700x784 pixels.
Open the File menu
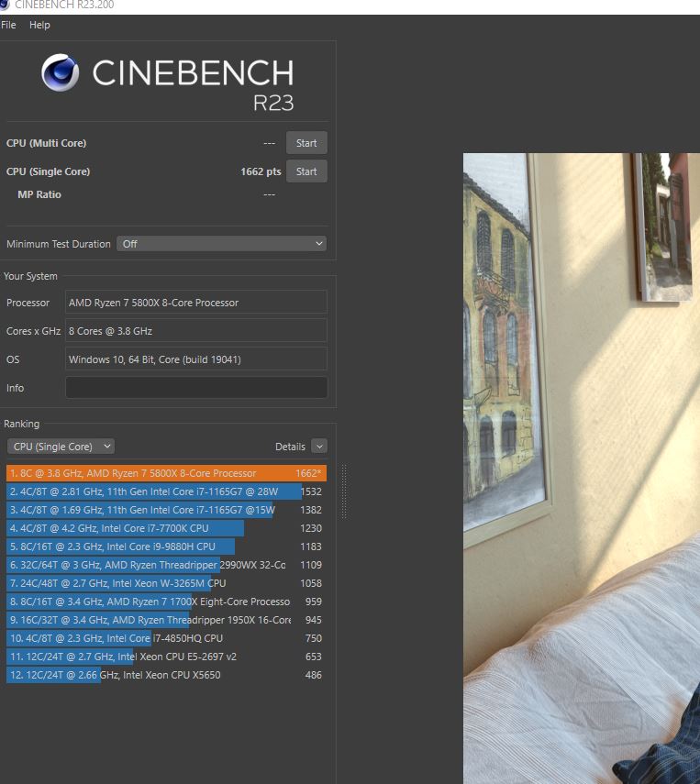[x=8, y=25]
